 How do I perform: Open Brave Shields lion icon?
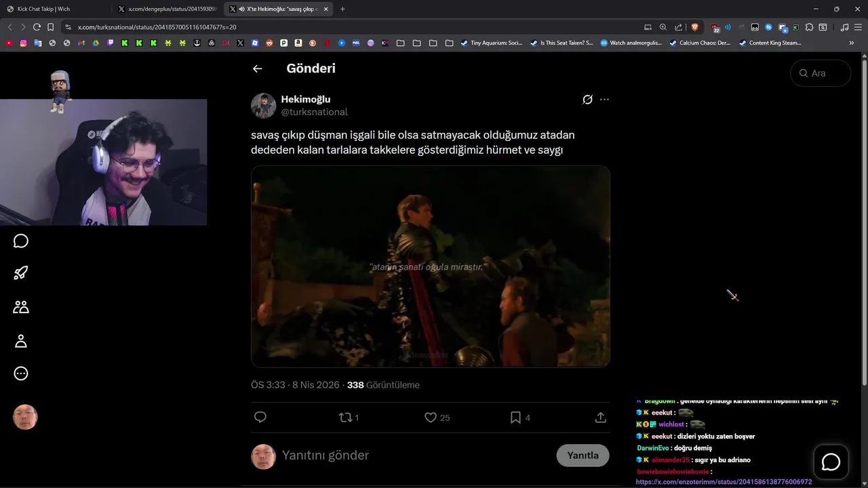click(694, 27)
